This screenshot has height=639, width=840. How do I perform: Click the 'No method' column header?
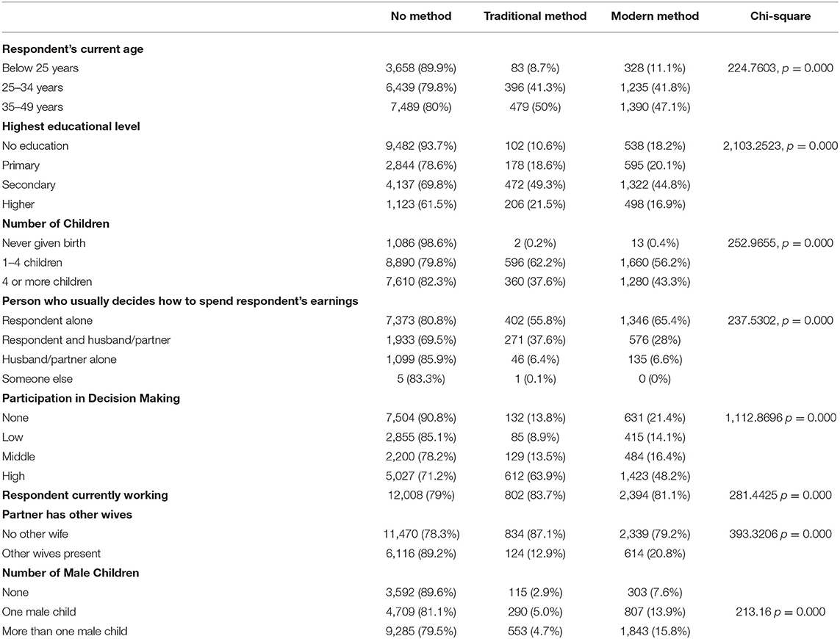pos(420,16)
